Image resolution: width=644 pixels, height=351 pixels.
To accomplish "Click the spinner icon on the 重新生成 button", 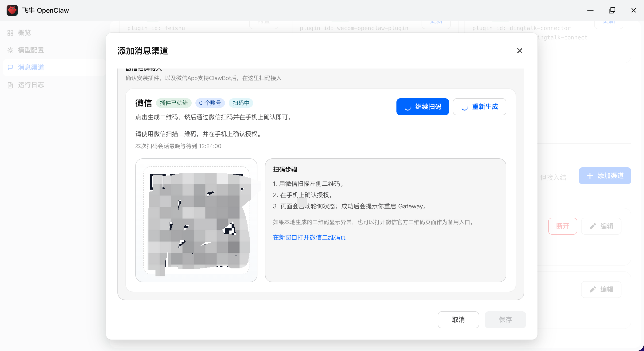I will tap(465, 107).
